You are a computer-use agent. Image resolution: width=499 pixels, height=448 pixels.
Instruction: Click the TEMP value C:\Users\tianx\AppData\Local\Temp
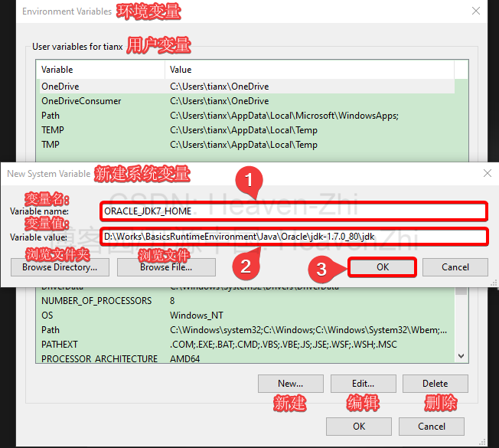pos(243,130)
